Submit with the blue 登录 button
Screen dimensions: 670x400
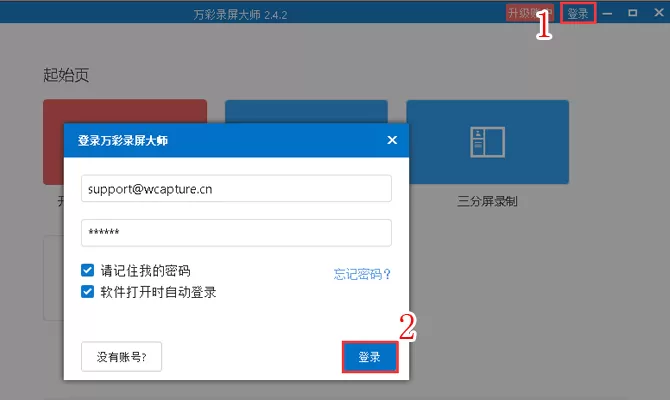[x=370, y=356]
